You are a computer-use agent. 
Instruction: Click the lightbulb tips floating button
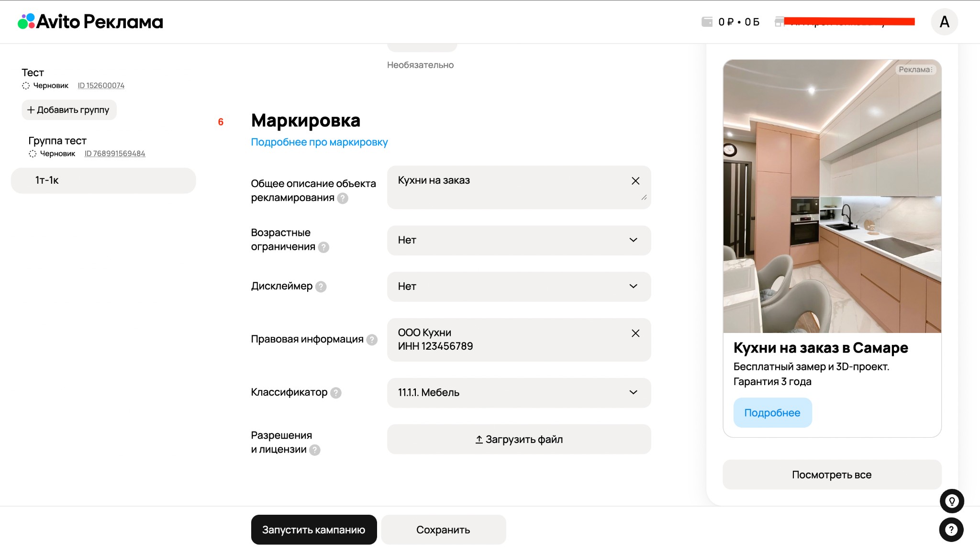coord(951,501)
